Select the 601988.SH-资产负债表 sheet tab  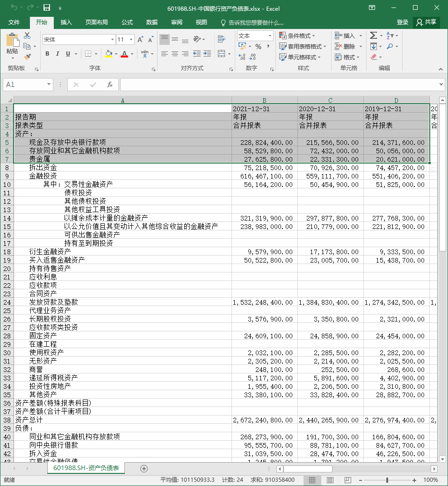click(x=86, y=468)
